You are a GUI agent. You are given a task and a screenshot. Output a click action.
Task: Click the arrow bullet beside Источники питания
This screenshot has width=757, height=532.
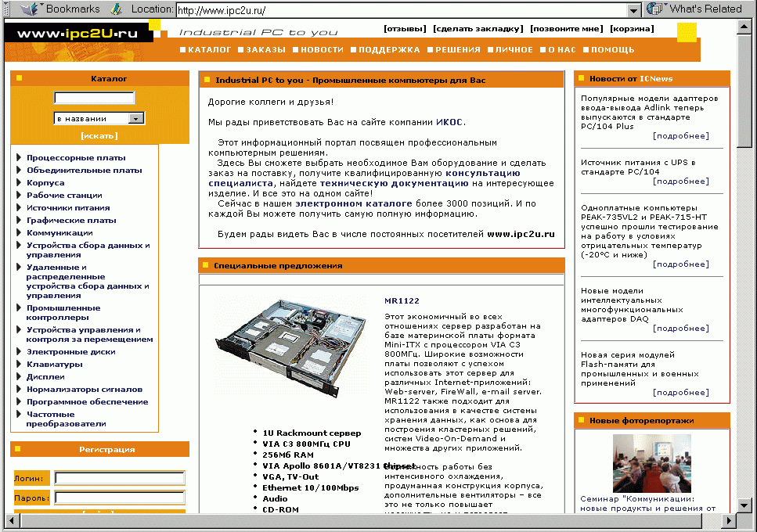point(19,207)
